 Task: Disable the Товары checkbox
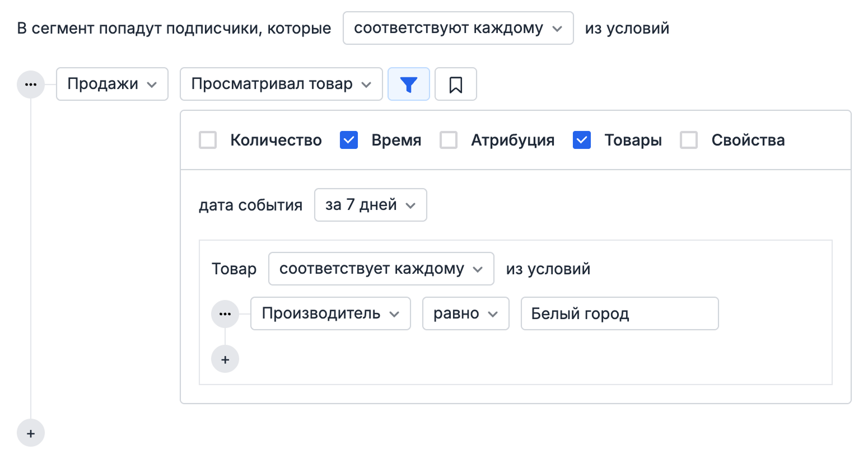[x=581, y=140]
